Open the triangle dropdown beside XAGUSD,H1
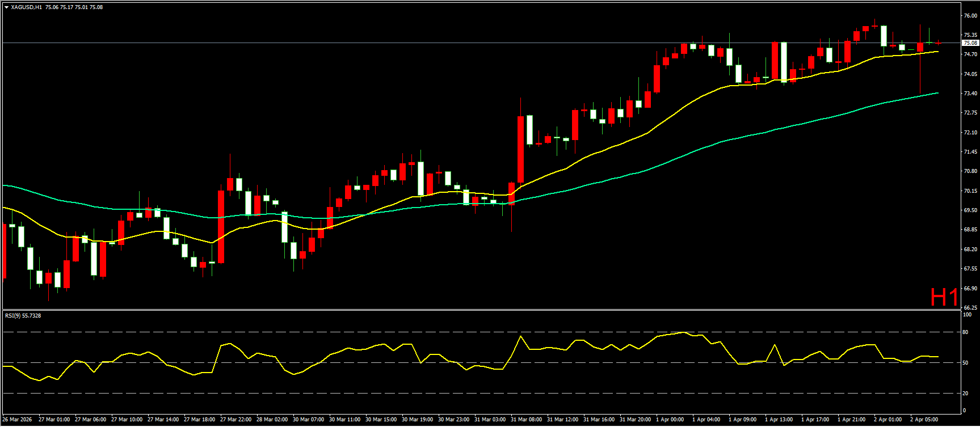Screen dimensions: 980x427 tap(6, 7)
